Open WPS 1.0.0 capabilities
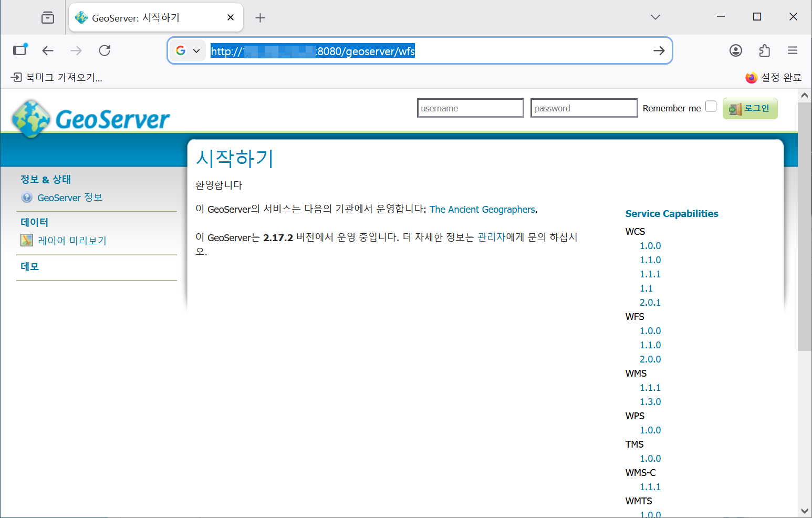The width and height of the screenshot is (812, 518). pyautogui.click(x=650, y=430)
